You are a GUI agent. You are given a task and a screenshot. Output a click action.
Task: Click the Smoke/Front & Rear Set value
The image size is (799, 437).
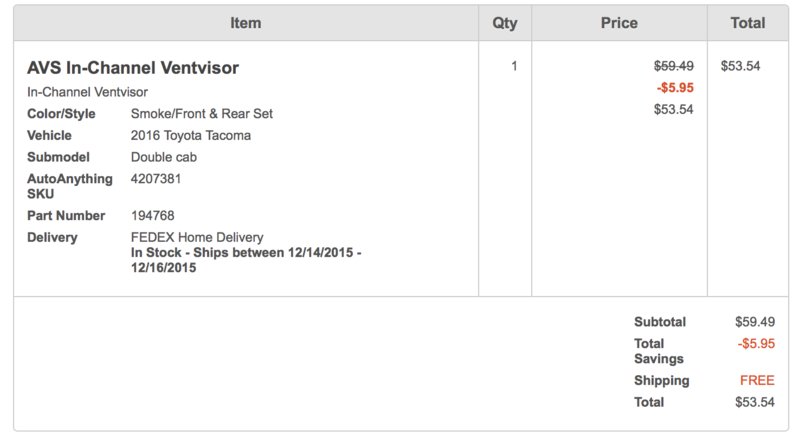tap(202, 114)
